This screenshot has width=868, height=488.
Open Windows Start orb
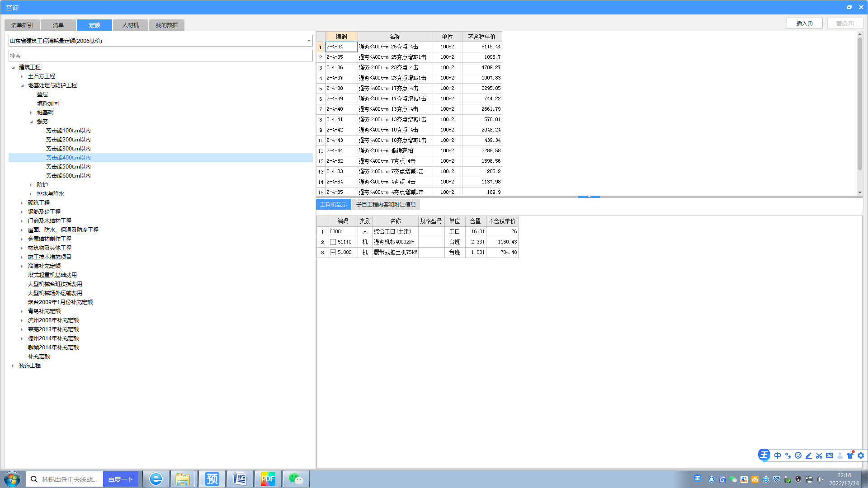pos(12,479)
